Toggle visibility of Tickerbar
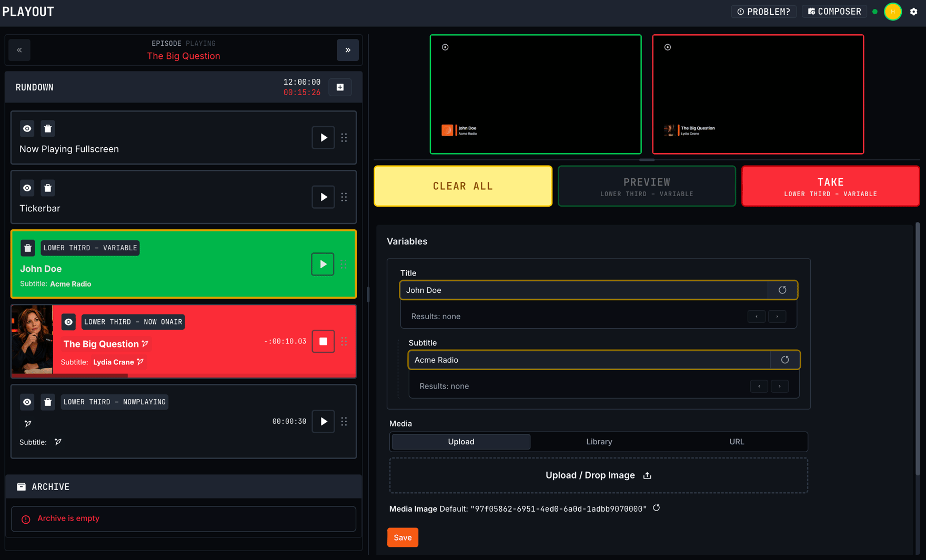 point(27,188)
